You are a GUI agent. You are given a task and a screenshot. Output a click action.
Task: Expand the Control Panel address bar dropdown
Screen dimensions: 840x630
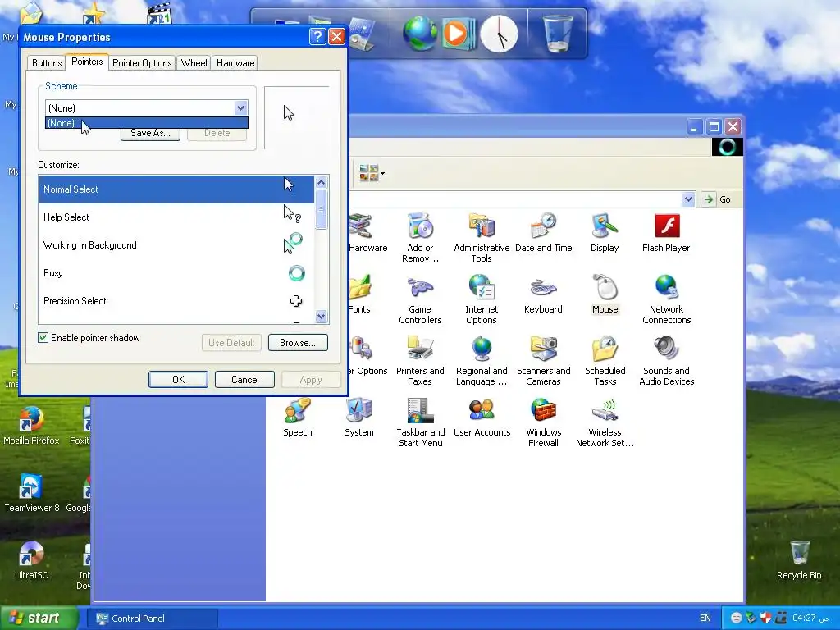(x=688, y=199)
